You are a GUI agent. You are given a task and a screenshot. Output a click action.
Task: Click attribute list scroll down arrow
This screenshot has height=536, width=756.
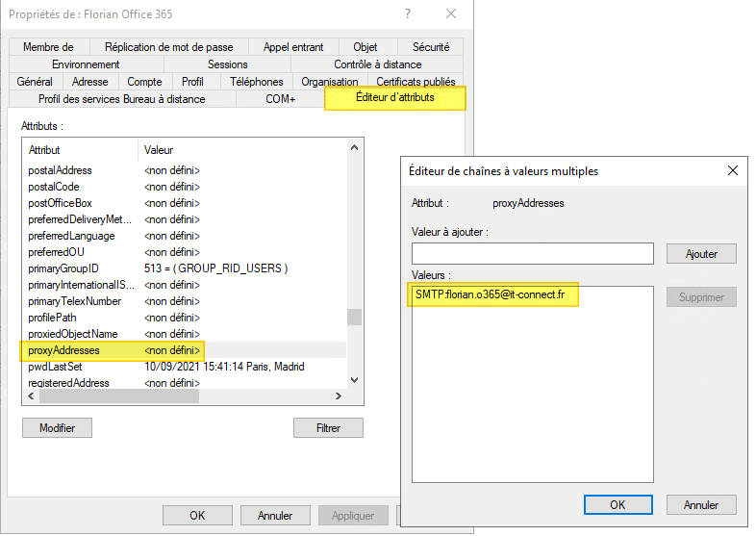pos(354,380)
